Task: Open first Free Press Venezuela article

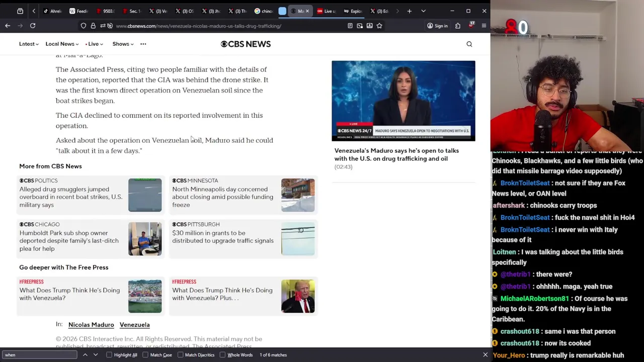Action: click(69, 294)
